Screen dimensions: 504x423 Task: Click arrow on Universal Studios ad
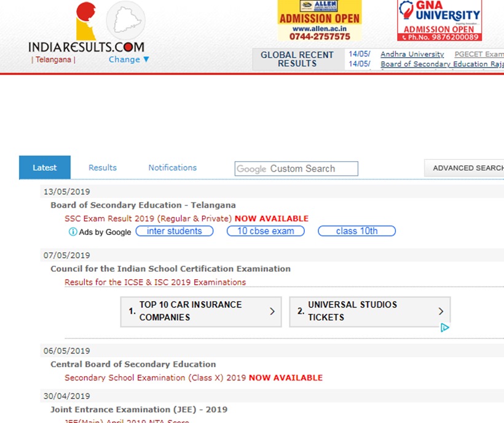coord(441,311)
